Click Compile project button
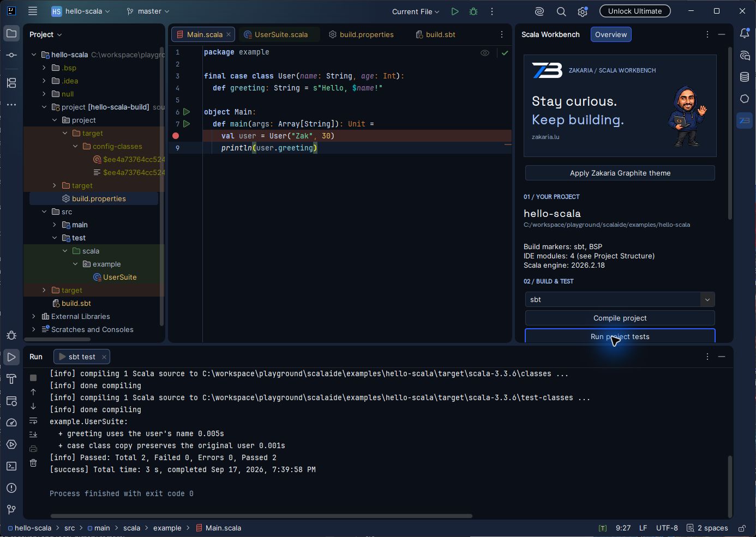Viewport: 756px width, 537px height. pyautogui.click(x=620, y=318)
